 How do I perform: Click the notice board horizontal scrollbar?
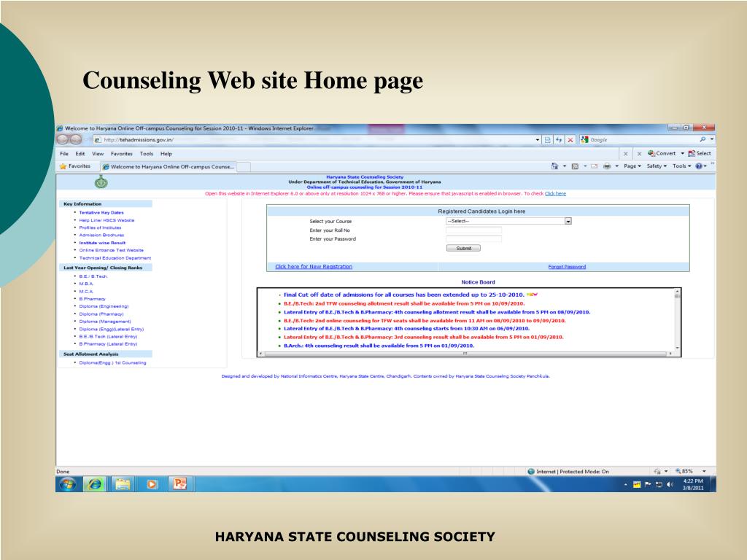(465, 354)
